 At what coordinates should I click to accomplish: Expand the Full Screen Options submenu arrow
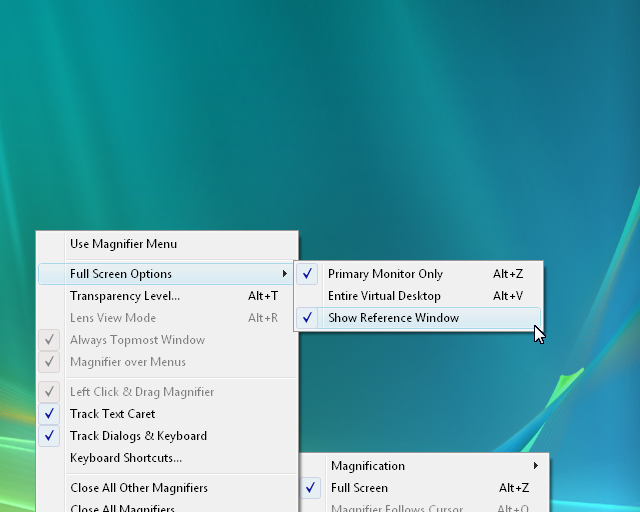point(285,274)
